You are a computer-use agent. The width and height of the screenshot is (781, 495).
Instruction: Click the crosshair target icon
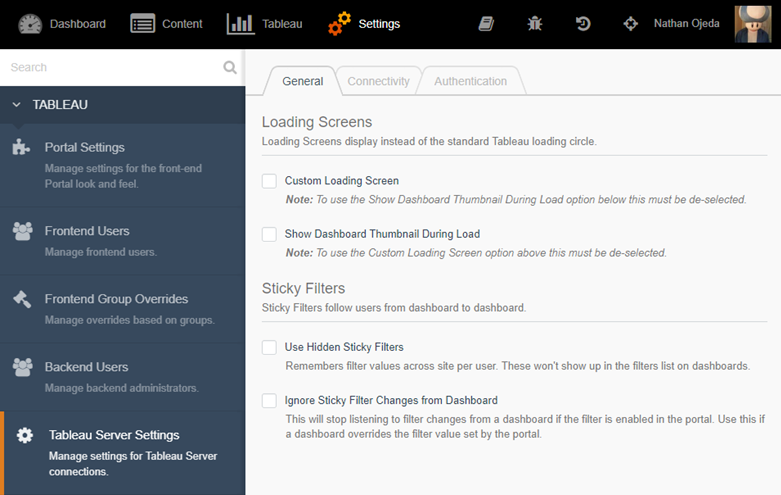click(x=631, y=23)
